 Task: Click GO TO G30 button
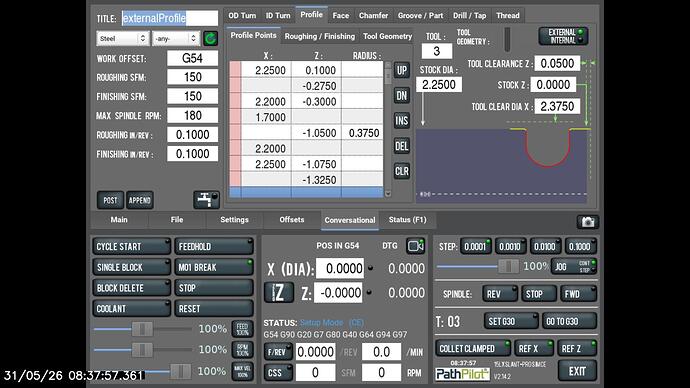point(569,321)
